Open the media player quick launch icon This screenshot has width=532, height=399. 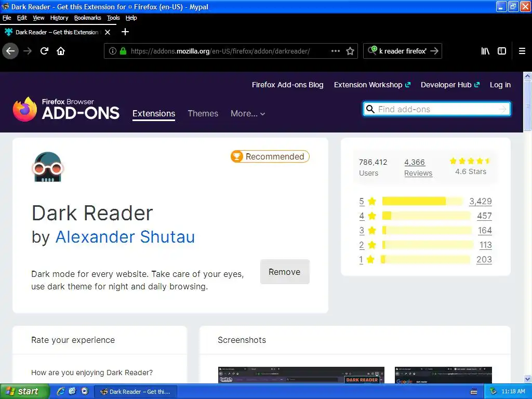coord(85,391)
